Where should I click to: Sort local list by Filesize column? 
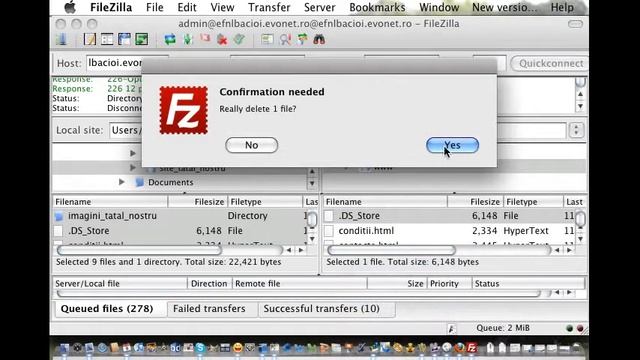pyautogui.click(x=198, y=202)
